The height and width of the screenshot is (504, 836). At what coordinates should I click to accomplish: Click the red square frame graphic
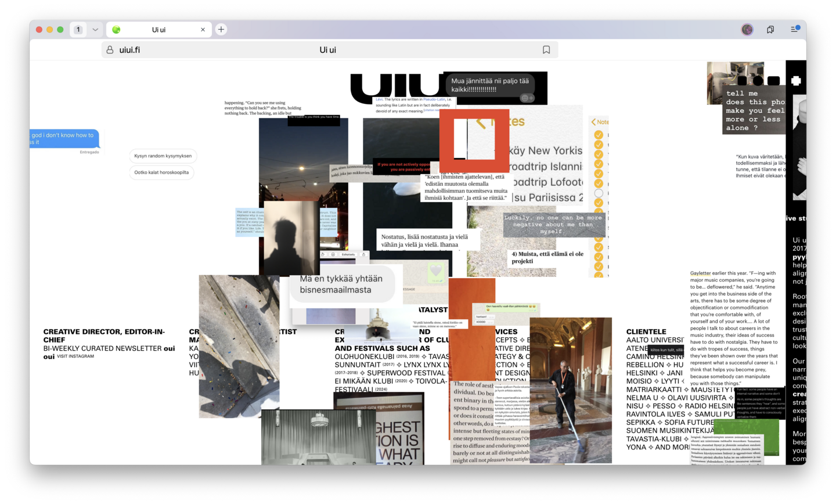[x=474, y=141]
